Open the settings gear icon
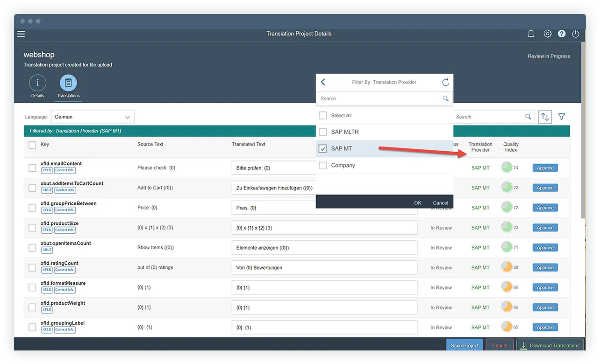The width and height of the screenshot is (600, 364). coord(547,34)
